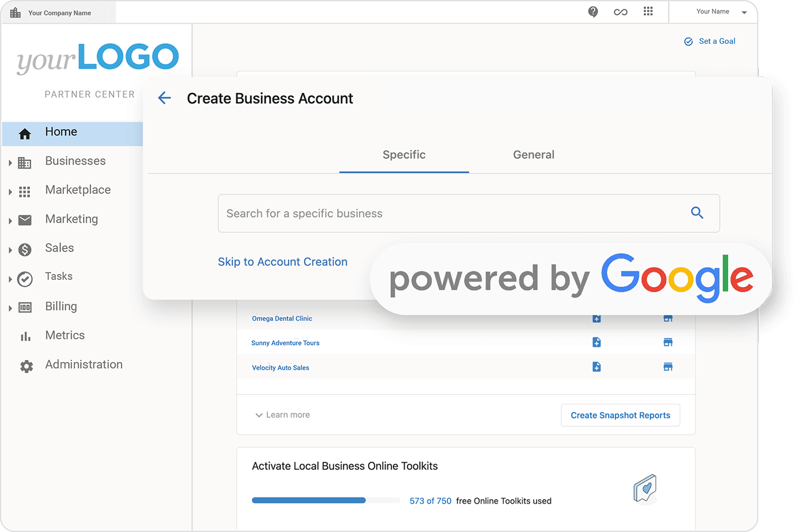Click Skip to Account Creation
The width and height of the screenshot is (806, 532).
[x=283, y=262]
